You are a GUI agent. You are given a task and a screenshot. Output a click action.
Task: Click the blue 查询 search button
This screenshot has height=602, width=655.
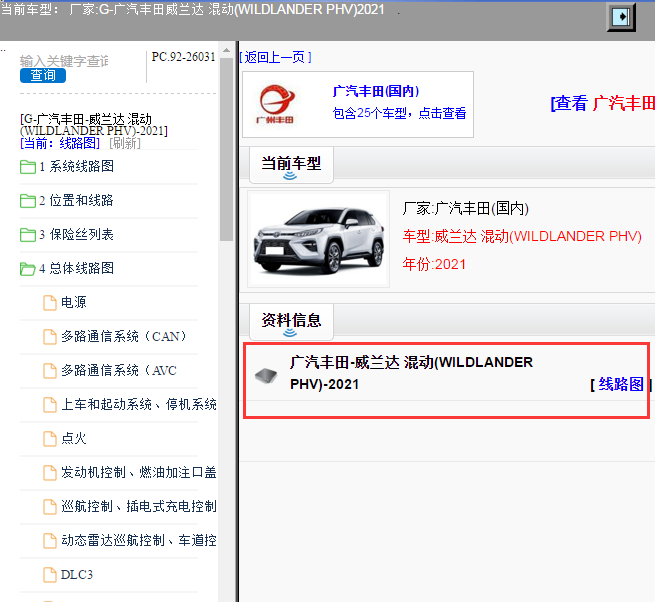click(x=43, y=75)
